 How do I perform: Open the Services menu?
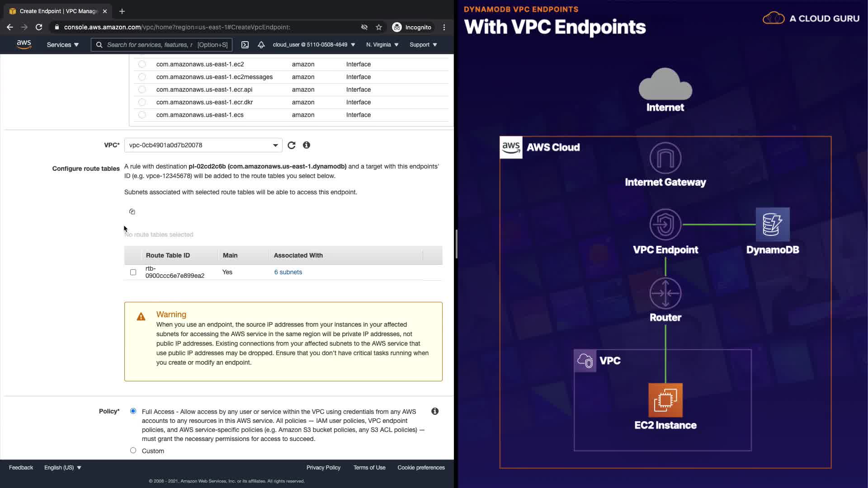[x=62, y=45]
